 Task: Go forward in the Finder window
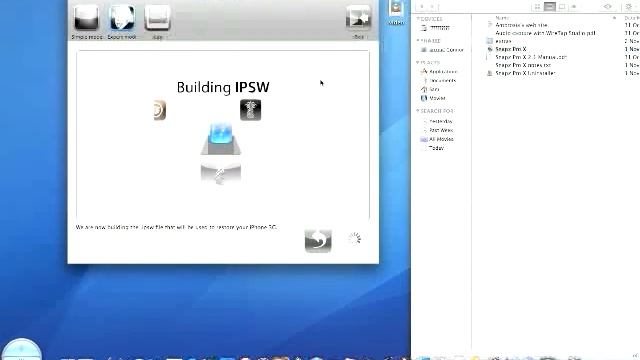(x=432, y=7)
